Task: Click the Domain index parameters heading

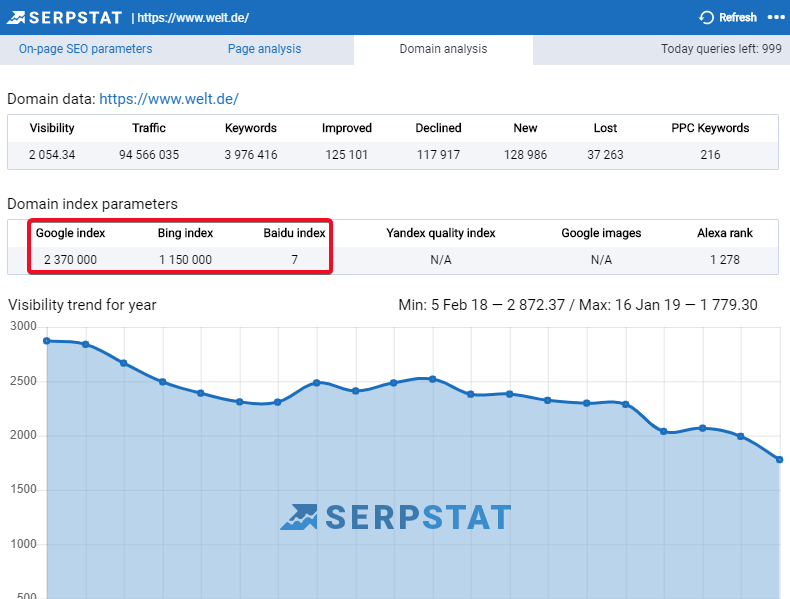Action: [92, 204]
